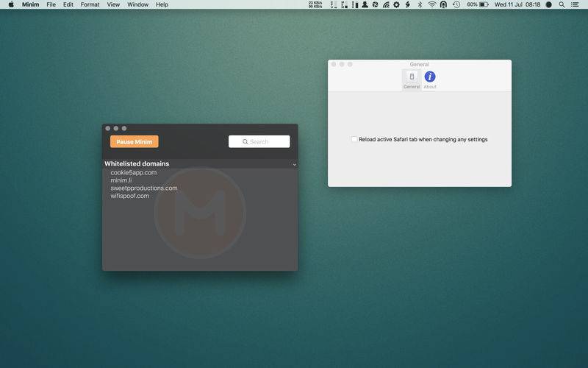Screen dimensions: 588x368
Task: Open the Help menu
Action: (162, 4)
